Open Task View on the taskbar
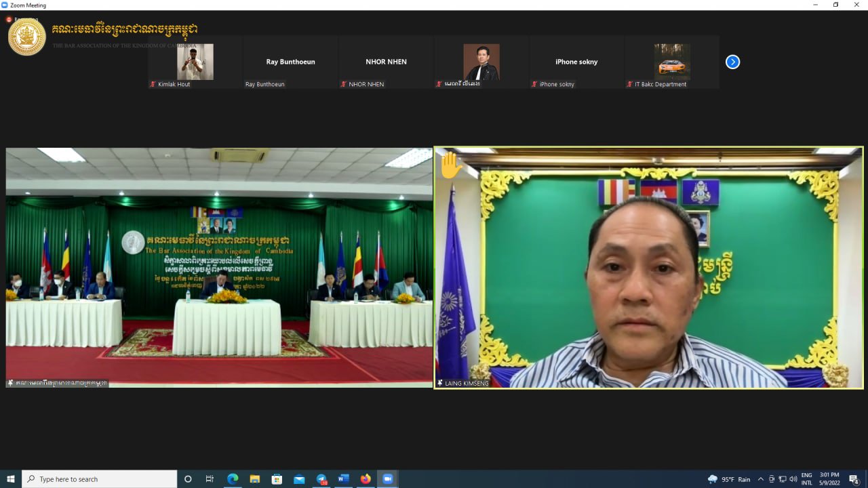 click(210, 479)
